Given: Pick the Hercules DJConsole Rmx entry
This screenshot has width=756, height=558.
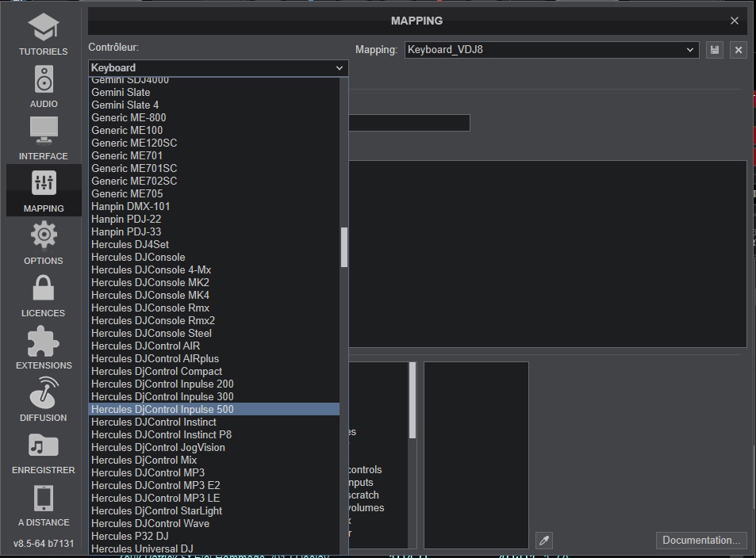Looking at the screenshot, I should click(x=214, y=308).
